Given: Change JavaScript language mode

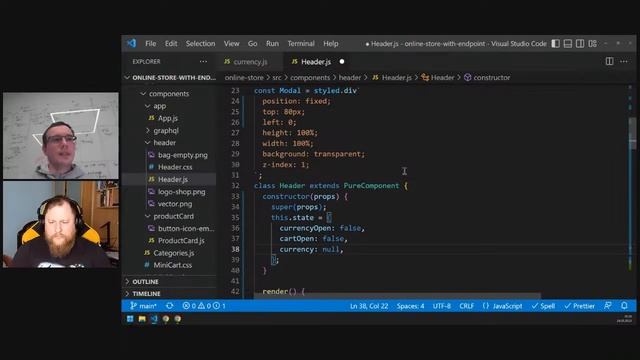Looking at the screenshot, I should (502, 306).
